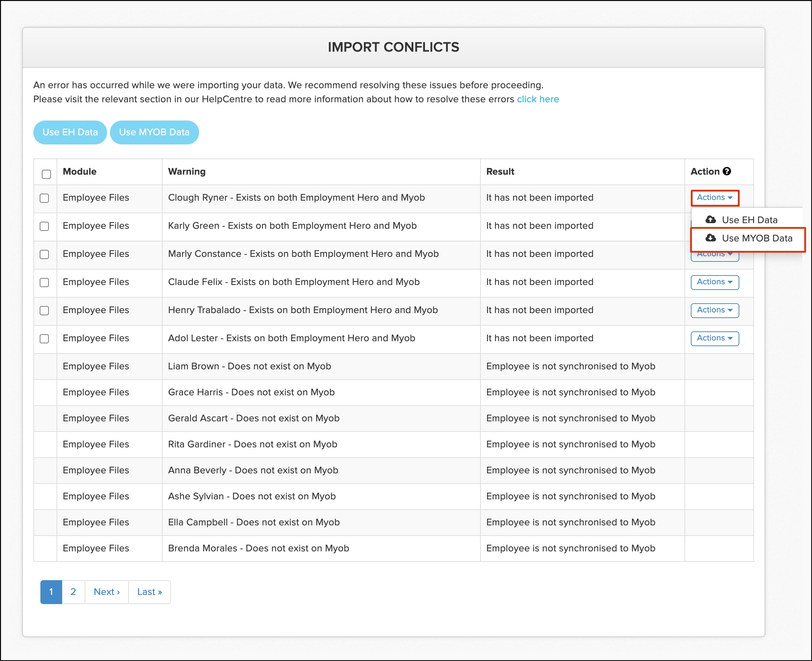Expand Actions dropdown for Adol Lester
Screen dimensions: 812x661
[x=715, y=338]
